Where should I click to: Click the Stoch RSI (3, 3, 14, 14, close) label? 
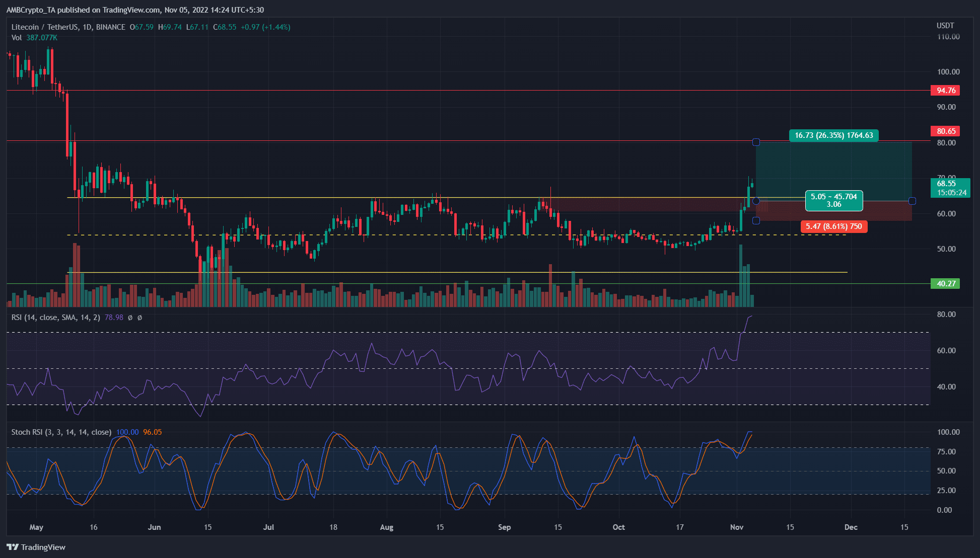[61, 432]
